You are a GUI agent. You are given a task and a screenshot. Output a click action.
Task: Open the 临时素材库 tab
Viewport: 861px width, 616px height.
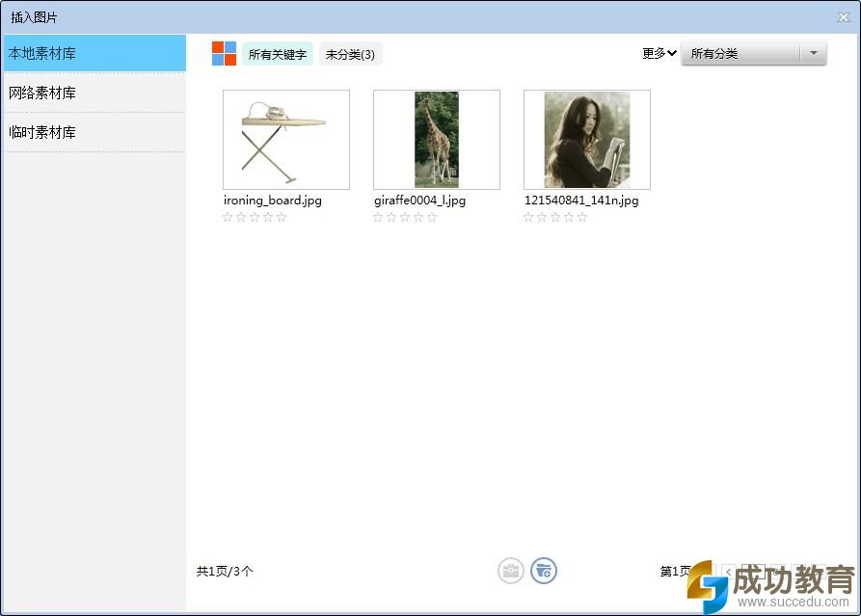94,133
